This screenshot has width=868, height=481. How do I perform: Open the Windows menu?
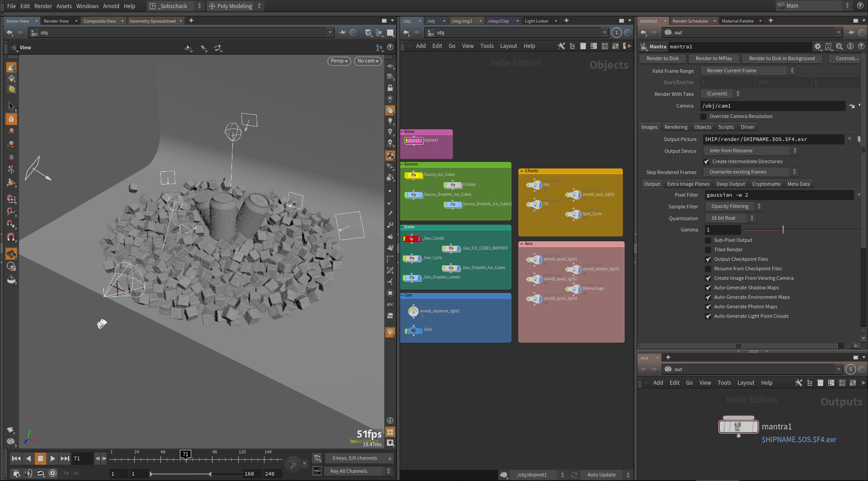click(x=87, y=6)
